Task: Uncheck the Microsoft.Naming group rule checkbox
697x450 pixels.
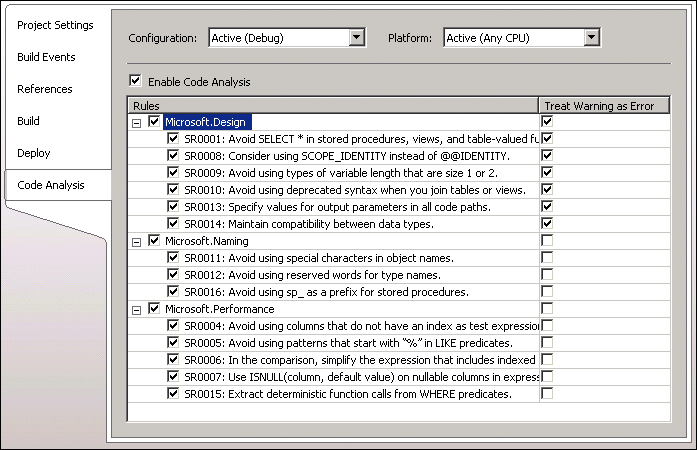Action: [154, 241]
